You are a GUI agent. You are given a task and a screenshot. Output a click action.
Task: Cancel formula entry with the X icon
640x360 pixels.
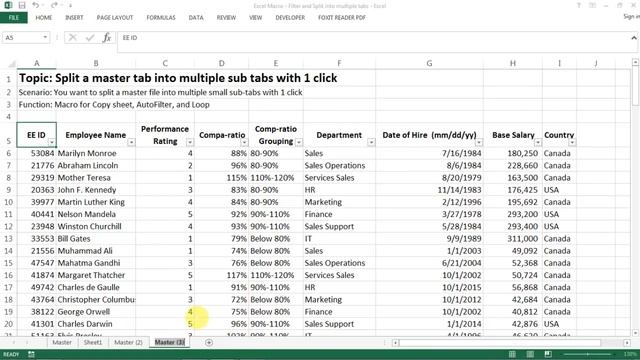coord(73,38)
